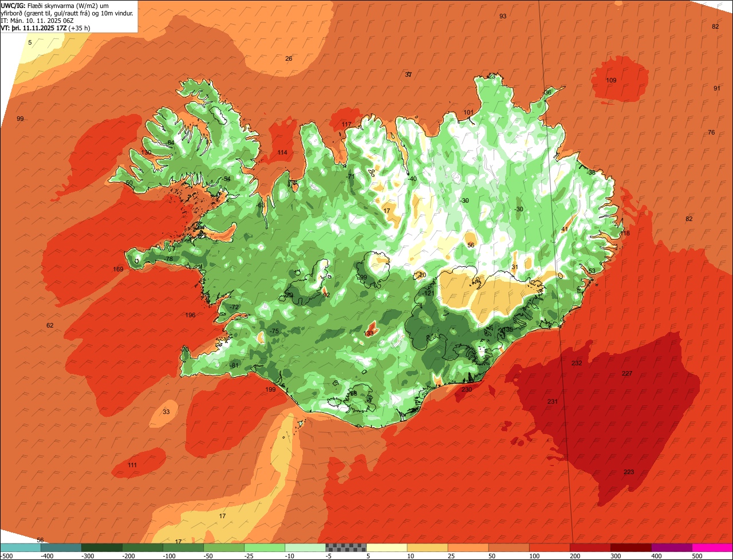Screen dimensions: 733x560
Task: Click the flux value 231 in the dark red area
Action: (552, 401)
